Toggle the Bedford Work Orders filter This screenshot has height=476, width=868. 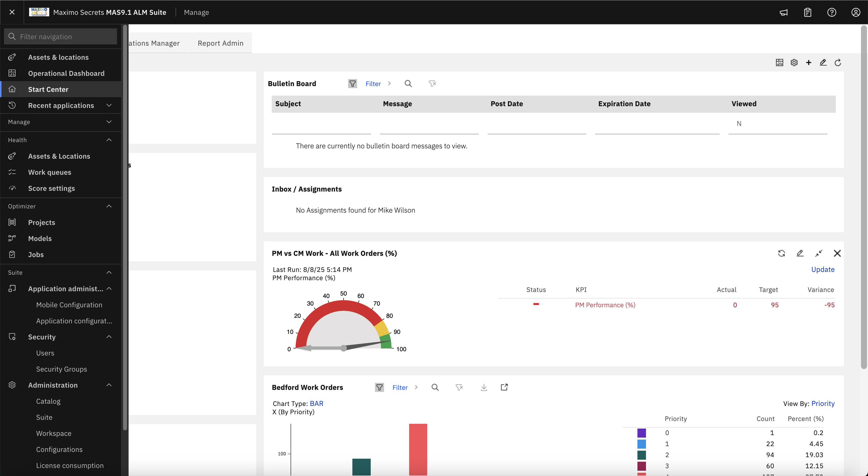[379, 387]
